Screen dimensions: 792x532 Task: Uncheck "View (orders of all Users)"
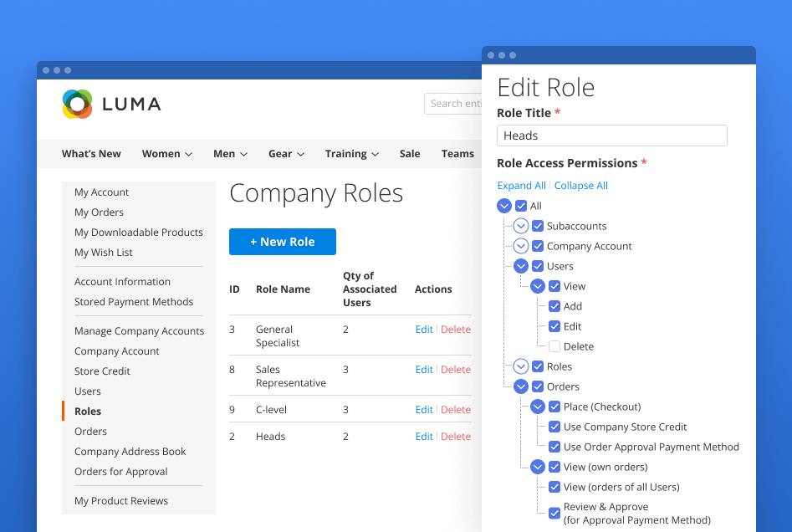point(554,487)
